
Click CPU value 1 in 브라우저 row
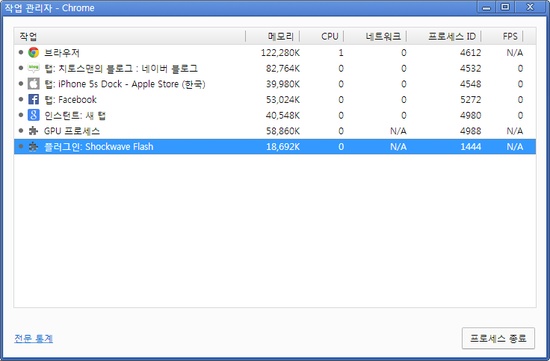point(341,53)
